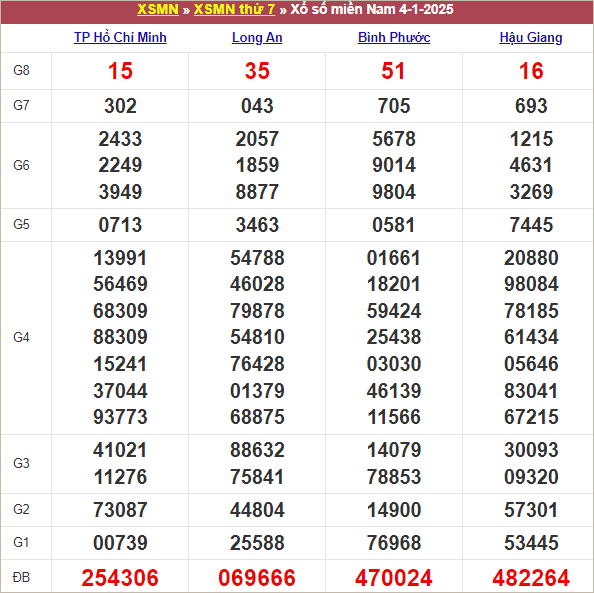This screenshot has height=593, width=594.
Task: Click the G1 number 25588
Action: click(257, 543)
